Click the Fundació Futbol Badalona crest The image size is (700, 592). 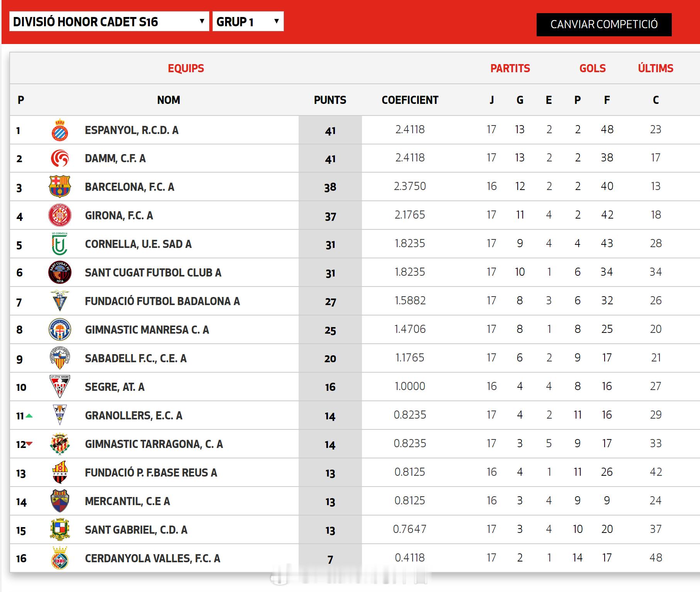coord(60,301)
